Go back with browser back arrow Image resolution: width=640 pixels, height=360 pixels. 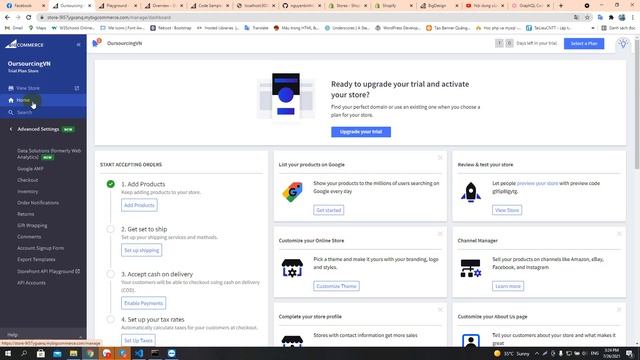click(x=7, y=18)
